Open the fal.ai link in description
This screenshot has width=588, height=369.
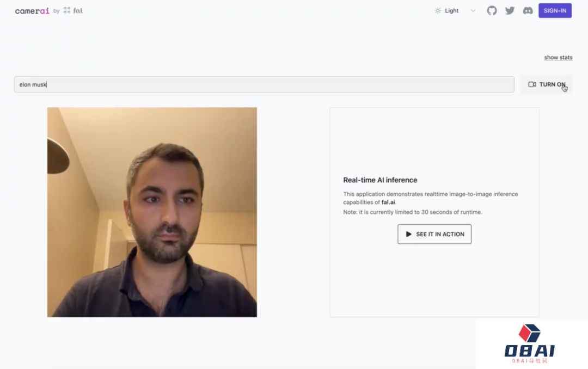388,202
